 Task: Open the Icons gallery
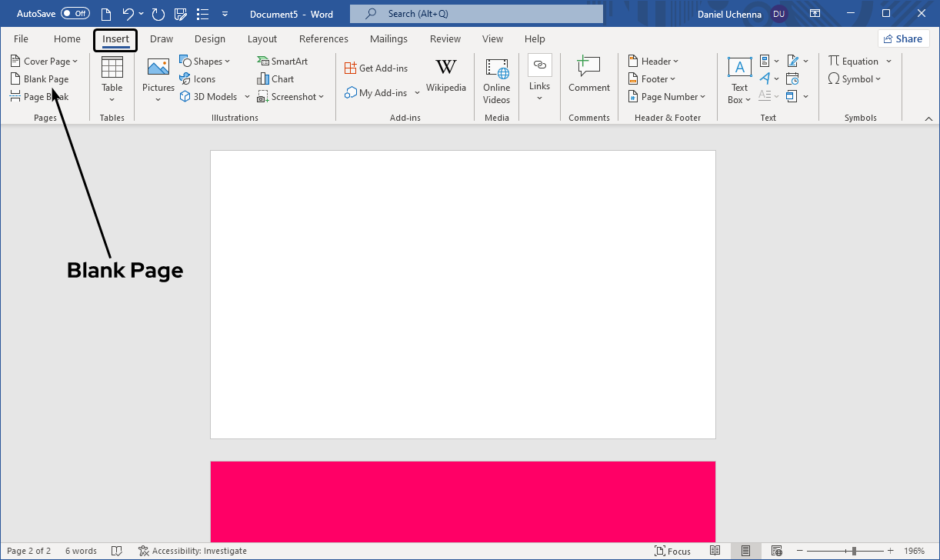198,79
